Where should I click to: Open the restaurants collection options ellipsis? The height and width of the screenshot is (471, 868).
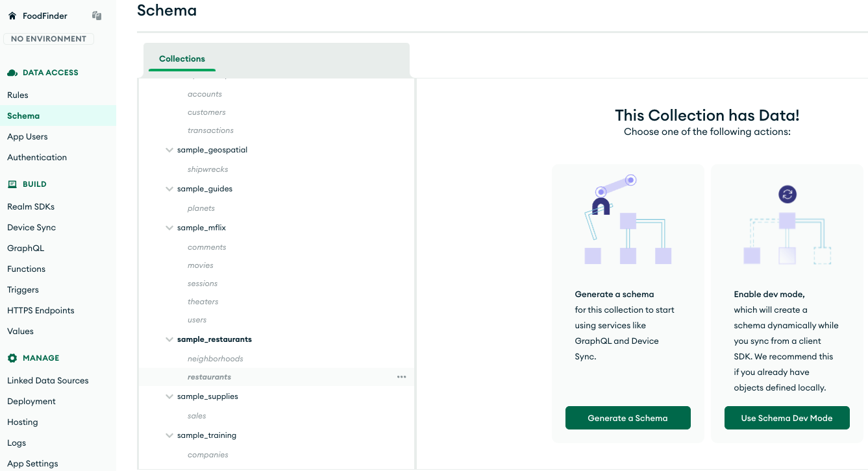point(401,377)
